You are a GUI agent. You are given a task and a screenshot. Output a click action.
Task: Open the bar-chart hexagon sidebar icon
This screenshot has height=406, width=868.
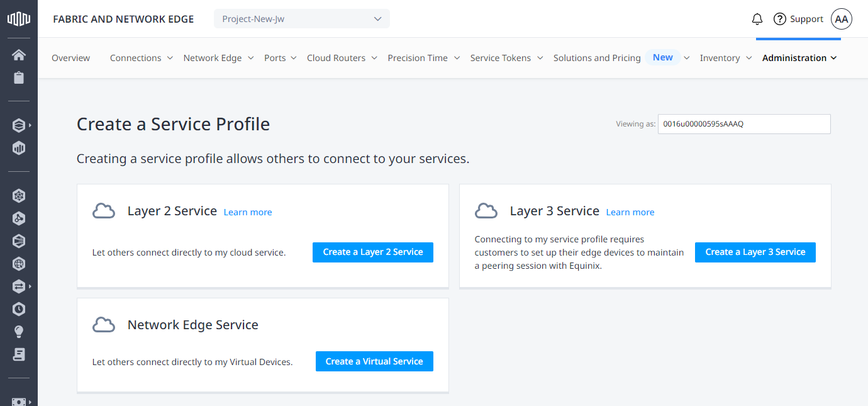point(19,149)
